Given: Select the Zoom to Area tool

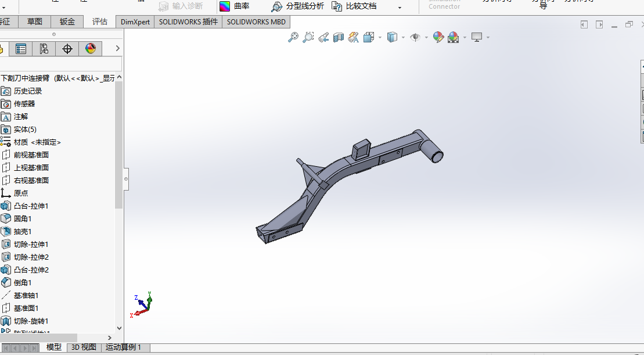Looking at the screenshot, I should tap(308, 37).
